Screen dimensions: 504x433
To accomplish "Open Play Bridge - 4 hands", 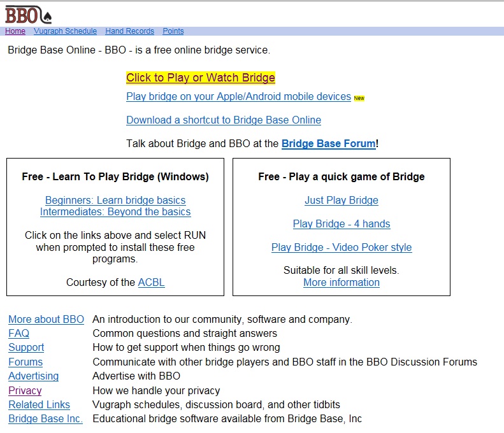I will pos(342,224).
